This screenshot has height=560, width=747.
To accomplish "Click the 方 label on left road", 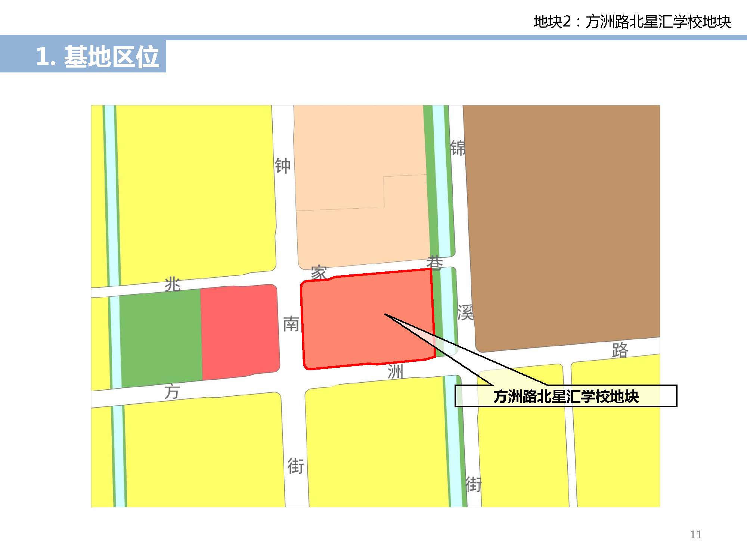I will coord(172,392).
